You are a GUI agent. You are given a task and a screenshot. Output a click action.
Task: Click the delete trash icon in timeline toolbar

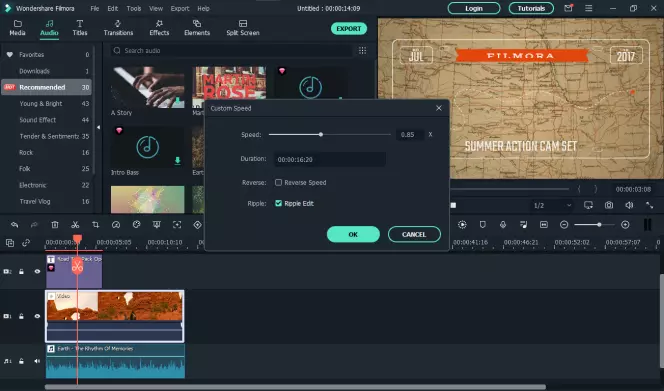coord(55,225)
